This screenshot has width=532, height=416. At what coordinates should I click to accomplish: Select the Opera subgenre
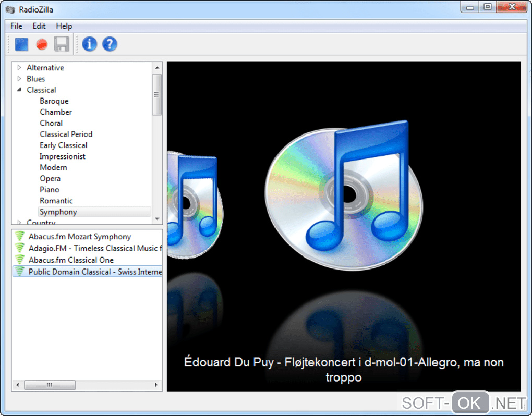[50, 178]
